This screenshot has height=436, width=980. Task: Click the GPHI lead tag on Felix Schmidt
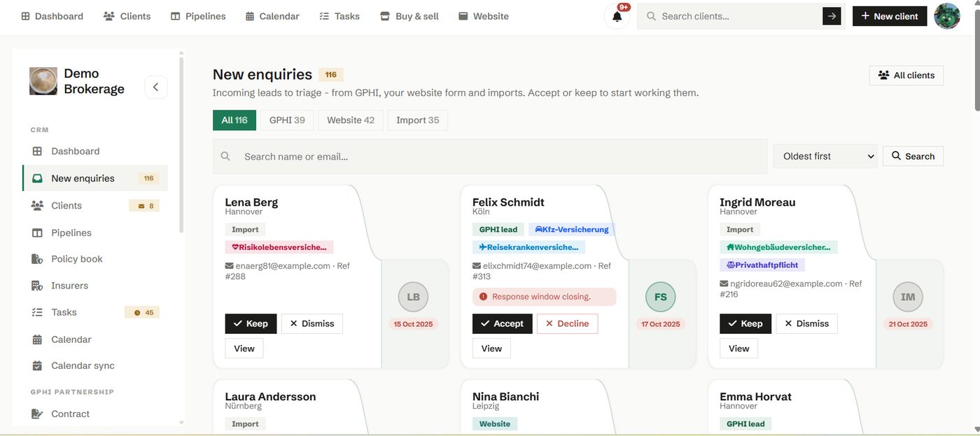click(x=498, y=230)
